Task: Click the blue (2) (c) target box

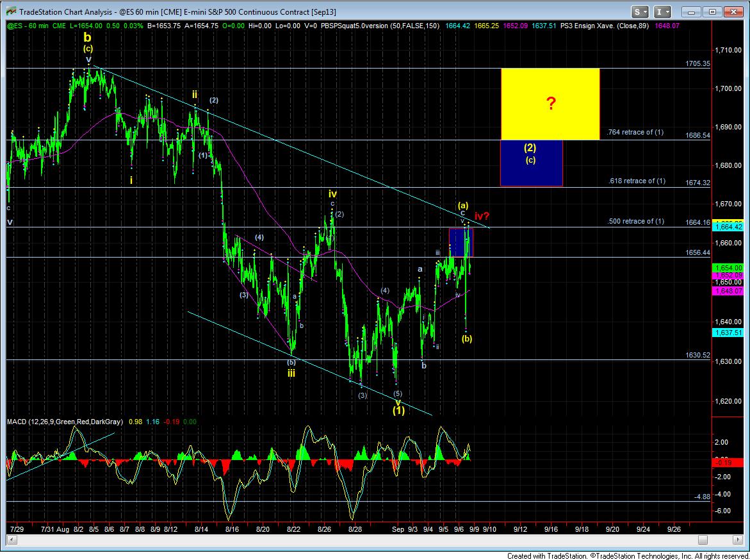Action: click(531, 163)
